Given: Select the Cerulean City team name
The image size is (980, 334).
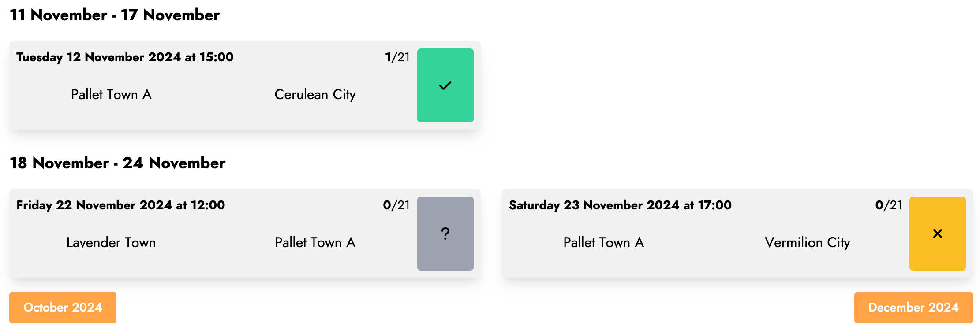Looking at the screenshot, I should 315,95.
